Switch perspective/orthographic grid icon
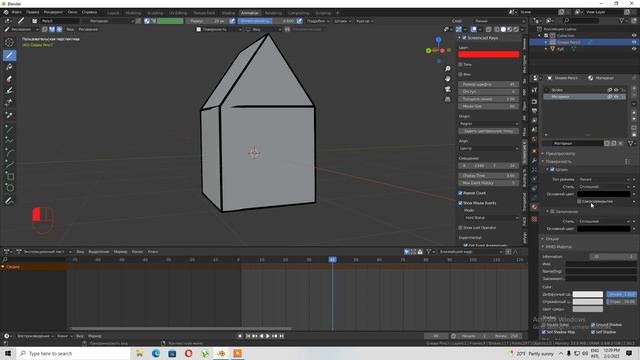This screenshot has height=360, width=640. click(x=448, y=99)
